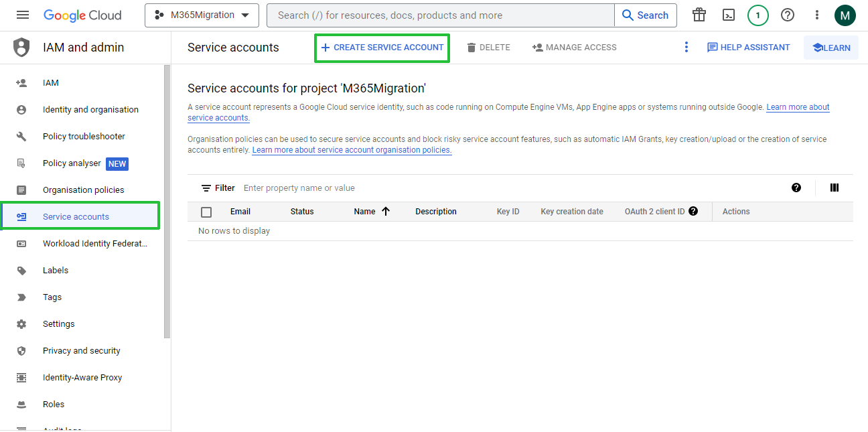Click the Google Cloud logo
The image size is (868, 432).
coord(82,15)
